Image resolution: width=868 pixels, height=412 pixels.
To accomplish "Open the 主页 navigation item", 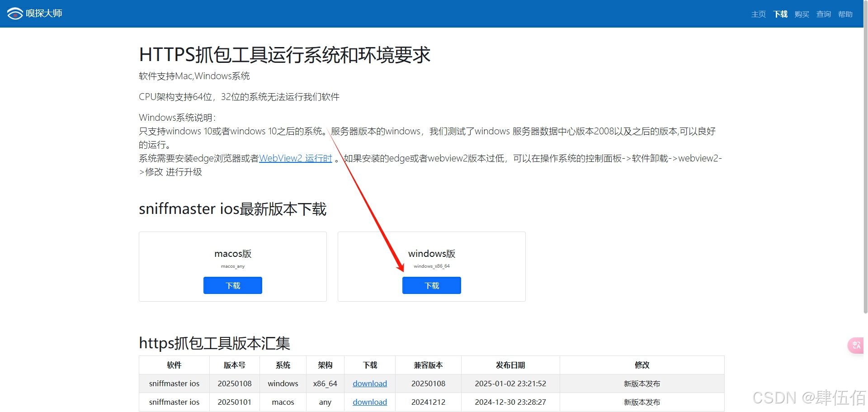I will point(758,14).
